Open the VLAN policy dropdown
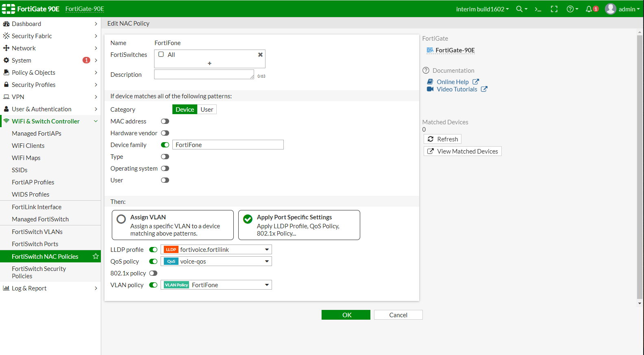The height and width of the screenshot is (355, 644). (216, 285)
